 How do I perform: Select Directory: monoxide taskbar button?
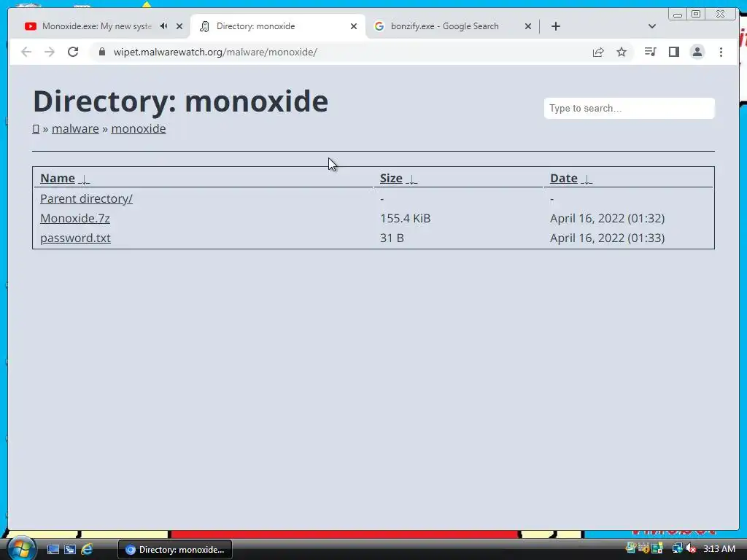pos(175,550)
